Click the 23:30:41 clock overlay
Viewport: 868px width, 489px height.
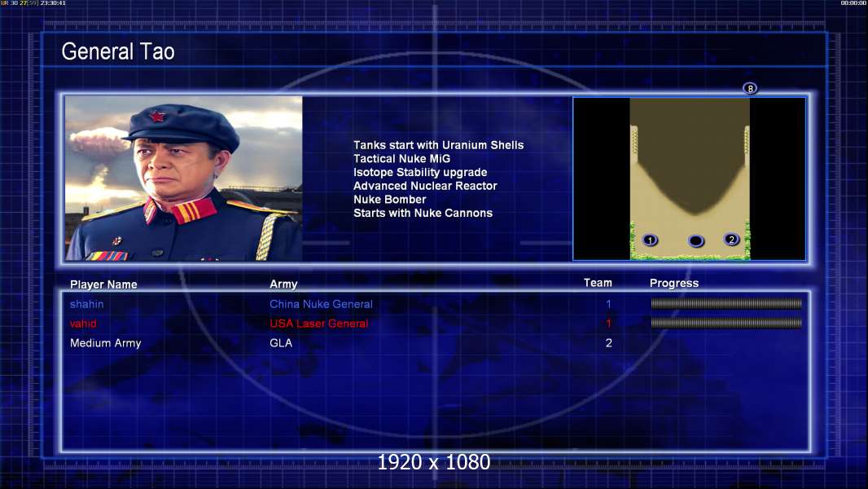(x=53, y=3)
